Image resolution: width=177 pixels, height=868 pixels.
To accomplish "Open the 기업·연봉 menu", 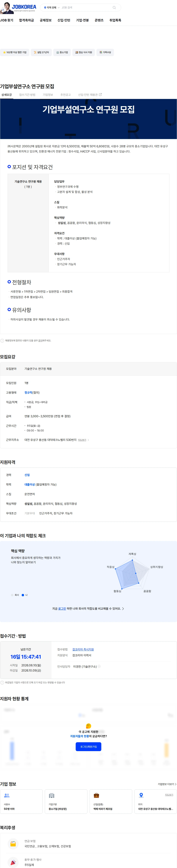I will [x=82, y=20].
